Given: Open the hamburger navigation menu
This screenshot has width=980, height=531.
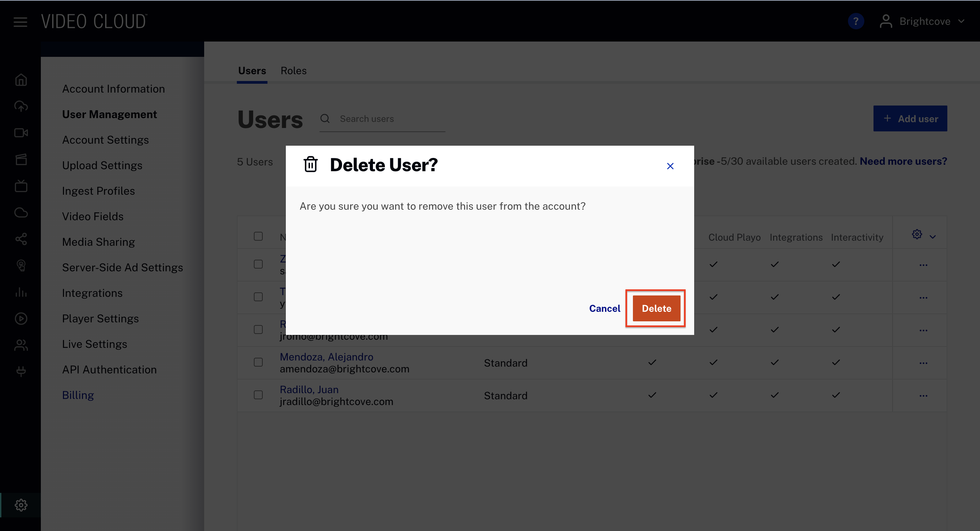Looking at the screenshot, I should point(20,22).
